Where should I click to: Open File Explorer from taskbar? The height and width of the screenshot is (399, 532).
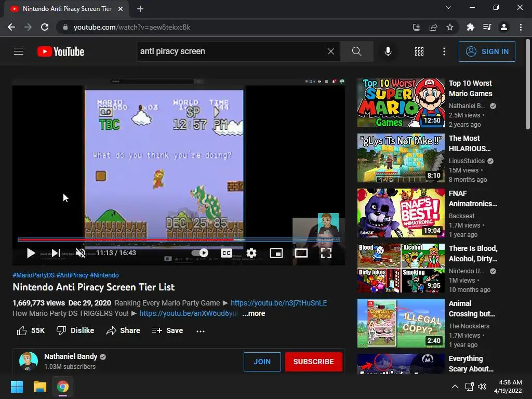pos(39,387)
